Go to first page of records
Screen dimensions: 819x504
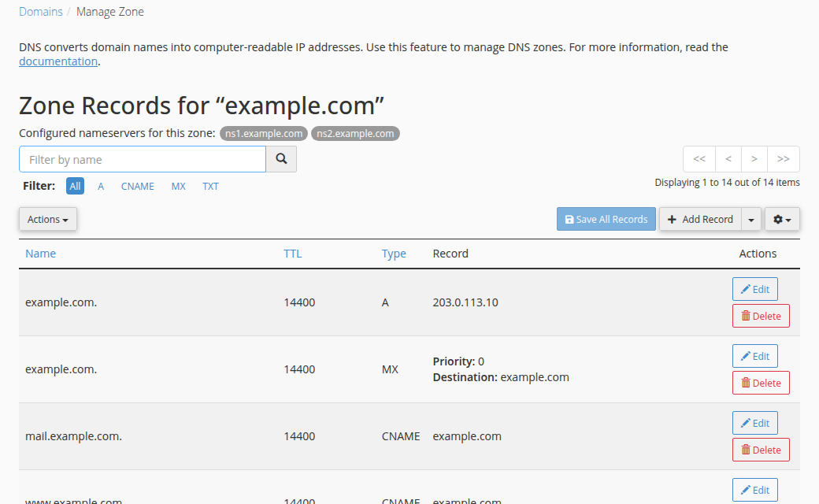pos(699,159)
